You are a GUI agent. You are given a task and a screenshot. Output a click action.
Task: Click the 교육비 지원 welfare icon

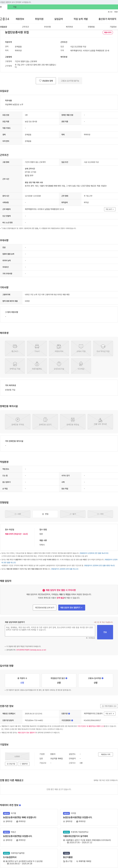point(81,348)
